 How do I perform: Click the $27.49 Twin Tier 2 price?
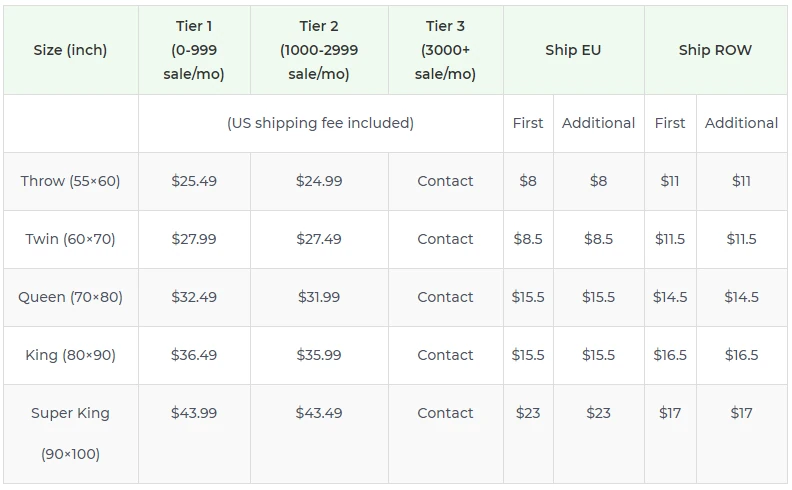click(x=319, y=239)
